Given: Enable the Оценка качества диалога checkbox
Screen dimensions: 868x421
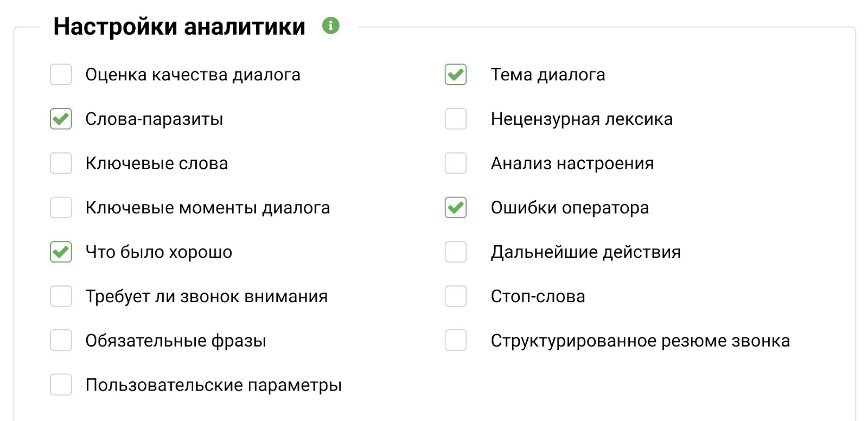Looking at the screenshot, I should point(61,75).
